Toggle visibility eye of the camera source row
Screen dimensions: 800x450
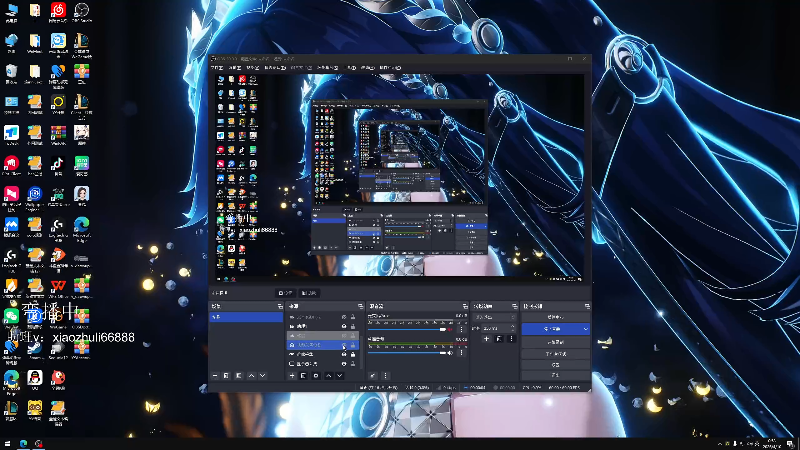pyautogui.click(x=344, y=326)
